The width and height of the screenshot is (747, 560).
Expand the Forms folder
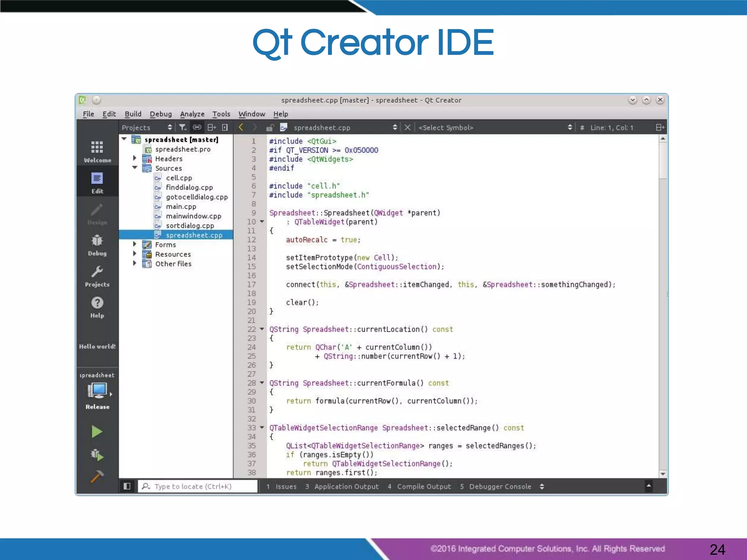pos(135,244)
